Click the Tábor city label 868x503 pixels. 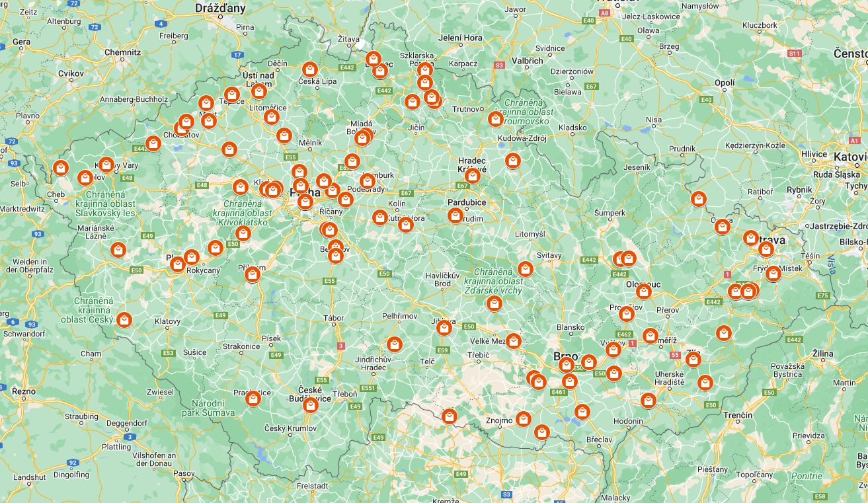(334, 318)
